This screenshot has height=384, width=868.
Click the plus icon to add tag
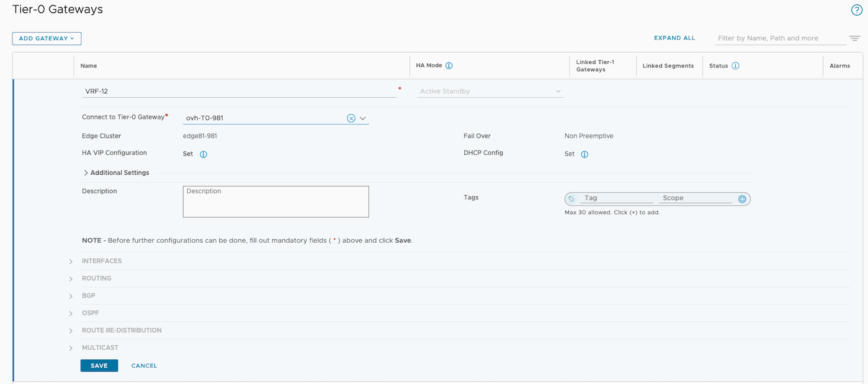[x=742, y=199]
